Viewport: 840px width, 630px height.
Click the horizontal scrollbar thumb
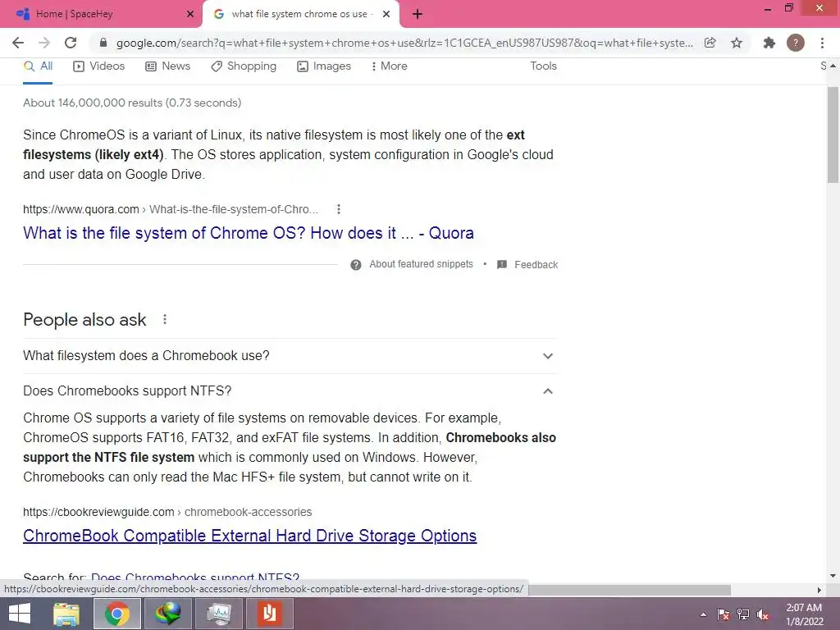click(x=629, y=590)
